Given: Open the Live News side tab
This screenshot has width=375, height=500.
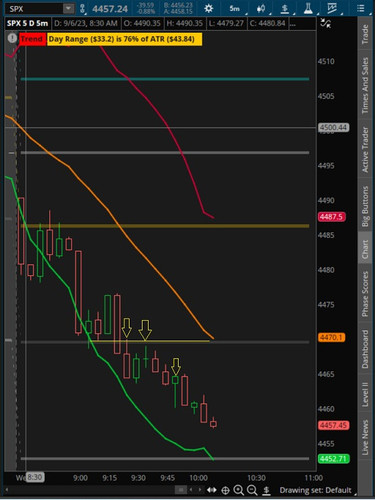Looking at the screenshot, I should (365, 437).
